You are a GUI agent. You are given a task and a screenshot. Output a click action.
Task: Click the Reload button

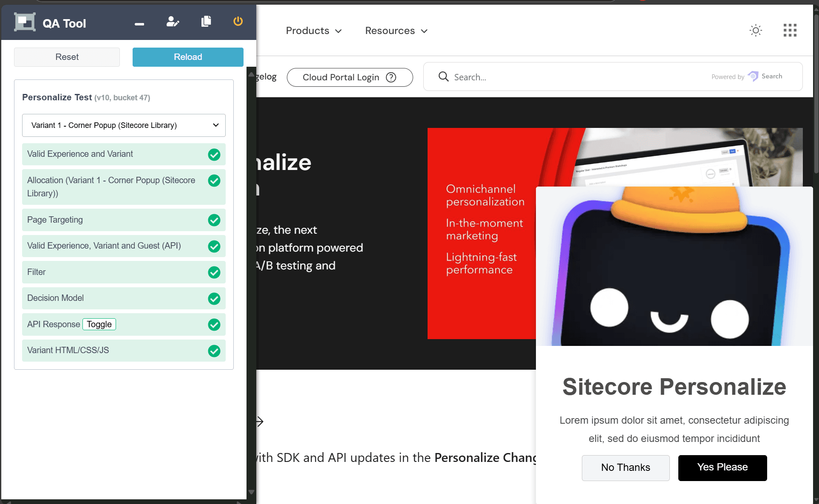pos(188,57)
